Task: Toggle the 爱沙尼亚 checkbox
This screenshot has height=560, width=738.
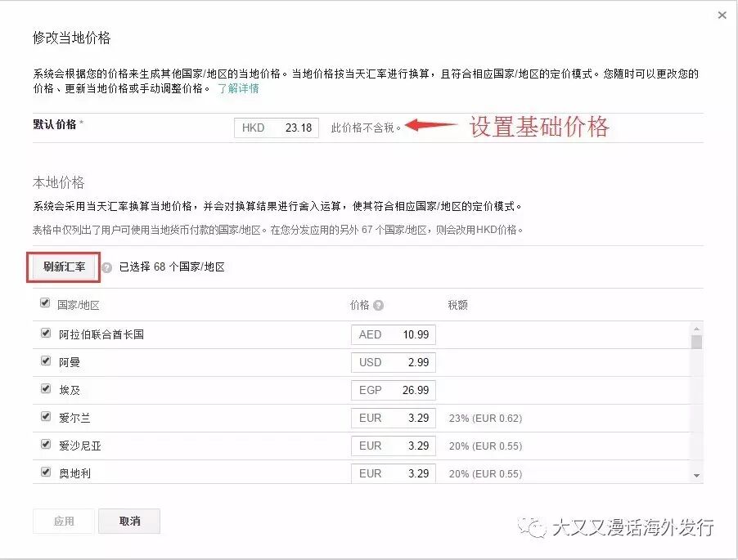Action: coord(46,445)
